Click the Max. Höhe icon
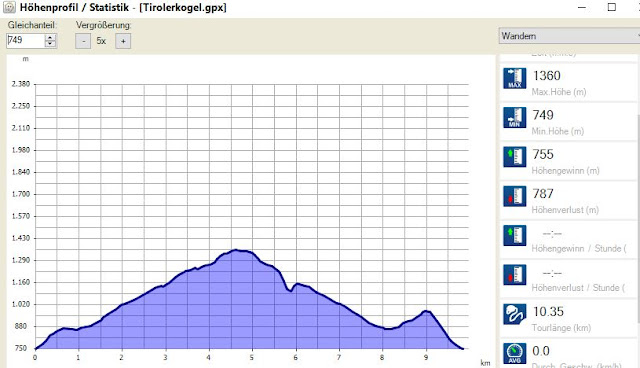Viewport: 640px width, 368px height. pyautogui.click(x=515, y=78)
